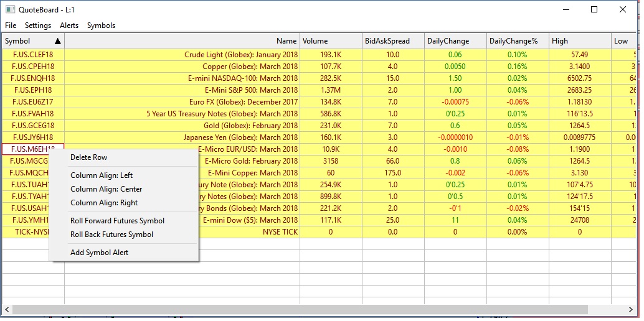
Task: Select symbol cell F.US.GCEG18
Action: [33, 126]
